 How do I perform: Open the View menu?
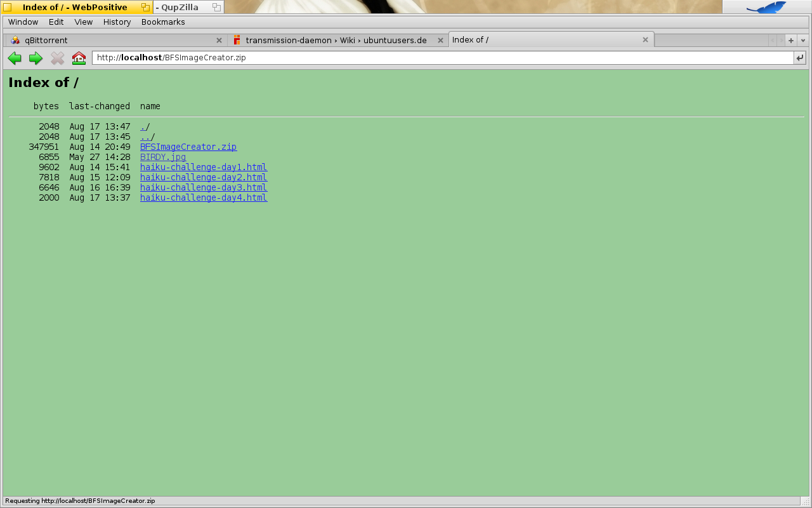pos(83,22)
